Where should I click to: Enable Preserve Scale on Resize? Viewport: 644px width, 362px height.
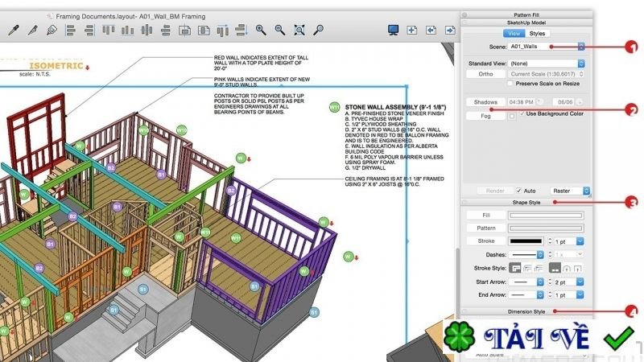click(512, 83)
